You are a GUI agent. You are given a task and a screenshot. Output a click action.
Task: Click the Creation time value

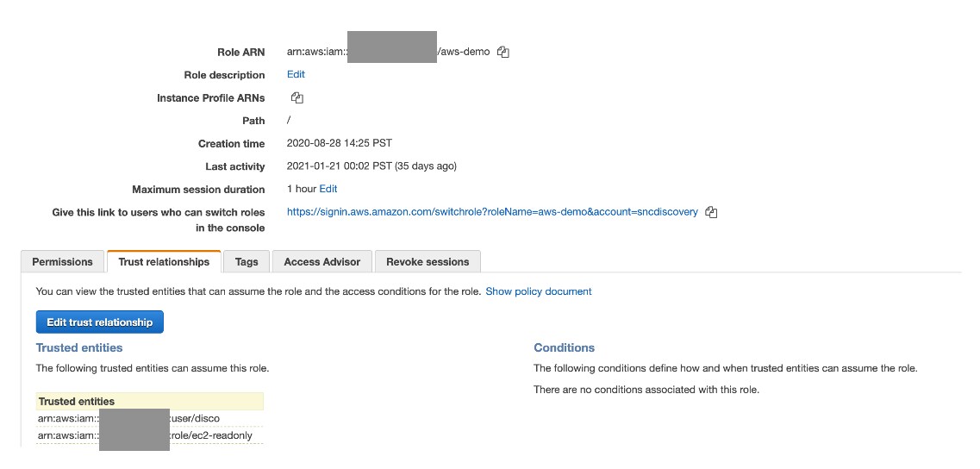pos(340,143)
